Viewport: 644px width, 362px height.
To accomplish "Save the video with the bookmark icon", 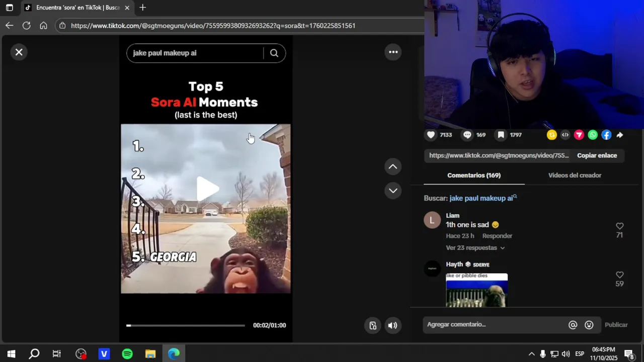I will coord(501,135).
